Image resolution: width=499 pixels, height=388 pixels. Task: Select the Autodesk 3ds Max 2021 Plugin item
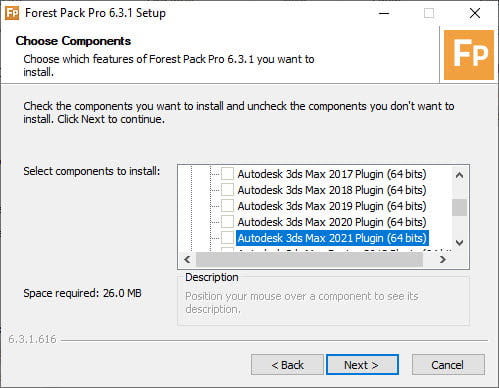click(x=332, y=238)
